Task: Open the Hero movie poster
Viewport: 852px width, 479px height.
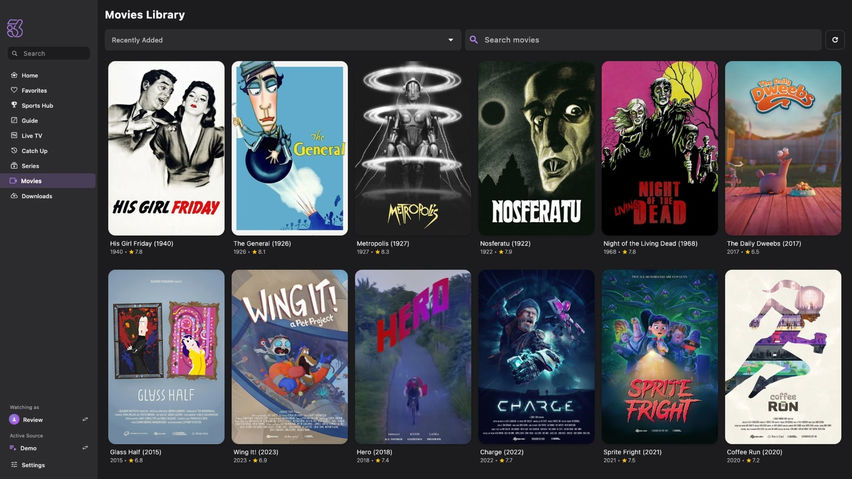Action: point(413,357)
